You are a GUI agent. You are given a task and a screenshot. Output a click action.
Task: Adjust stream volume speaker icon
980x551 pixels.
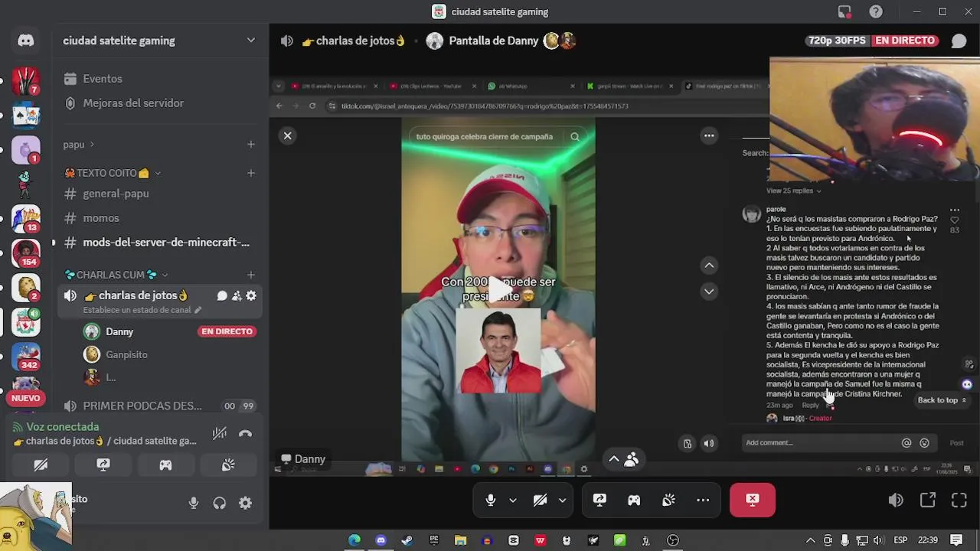[896, 500]
